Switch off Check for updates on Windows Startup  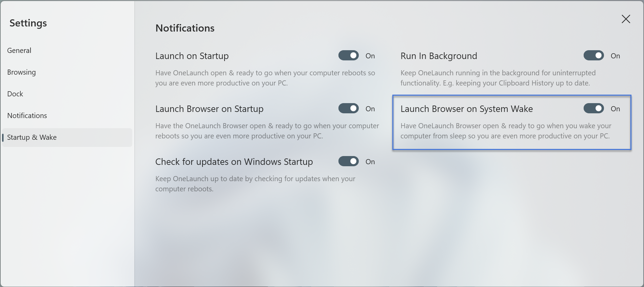pos(348,161)
